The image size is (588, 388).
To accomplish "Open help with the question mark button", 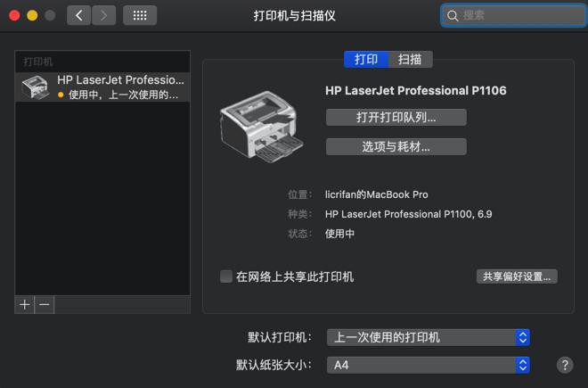I will click(x=565, y=365).
